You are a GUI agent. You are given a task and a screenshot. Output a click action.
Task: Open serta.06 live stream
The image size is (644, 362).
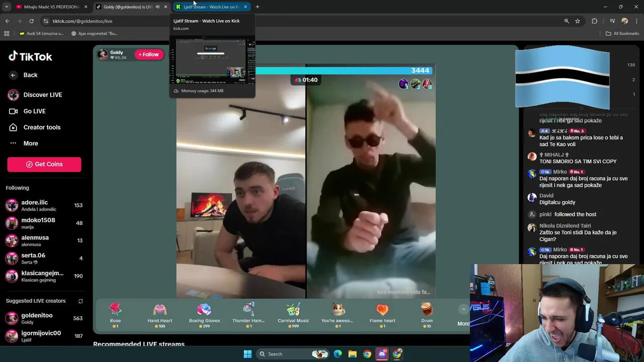point(44,258)
